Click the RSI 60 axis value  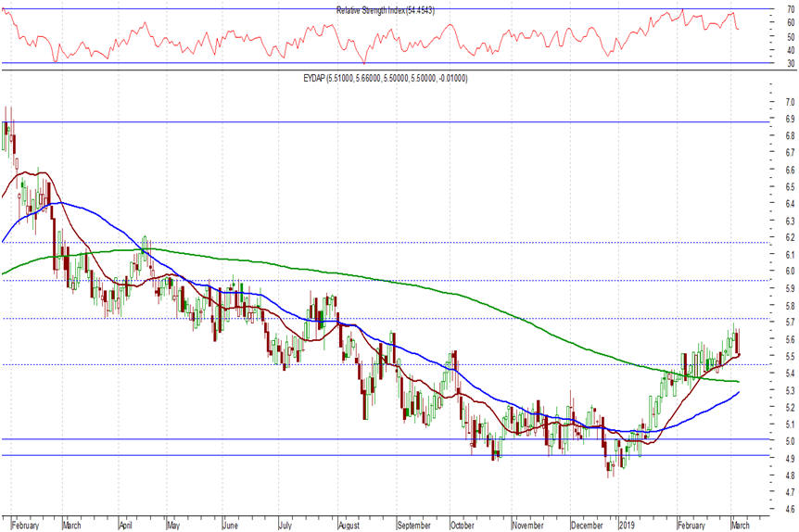(x=791, y=22)
